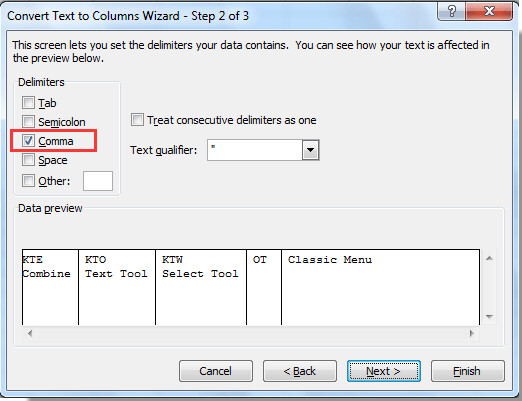Select the Classic Menu preview column
Screen dimensions: 522x401
(x=380, y=287)
